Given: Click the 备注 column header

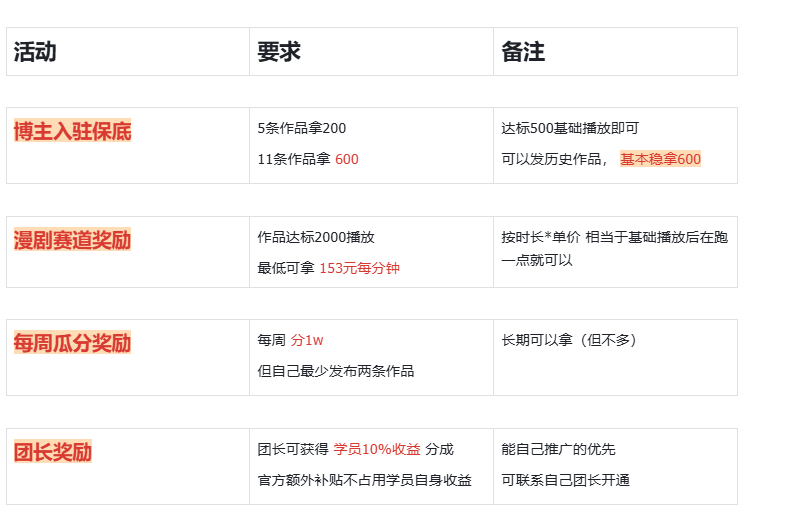Looking at the screenshot, I should point(523,52).
